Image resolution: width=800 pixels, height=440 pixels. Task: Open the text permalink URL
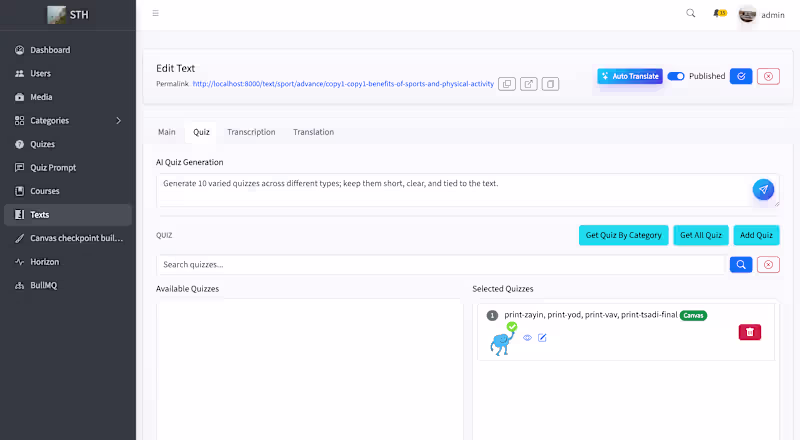pyautogui.click(x=343, y=84)
